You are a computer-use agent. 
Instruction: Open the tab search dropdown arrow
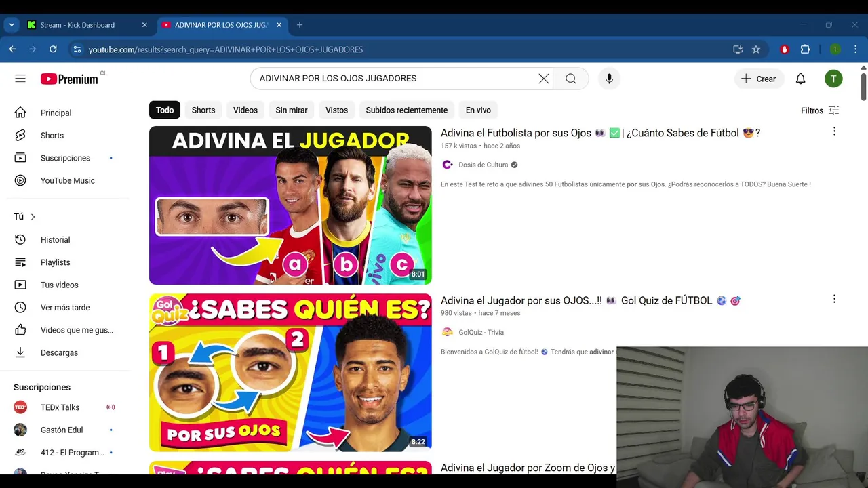tap(12, 25)
